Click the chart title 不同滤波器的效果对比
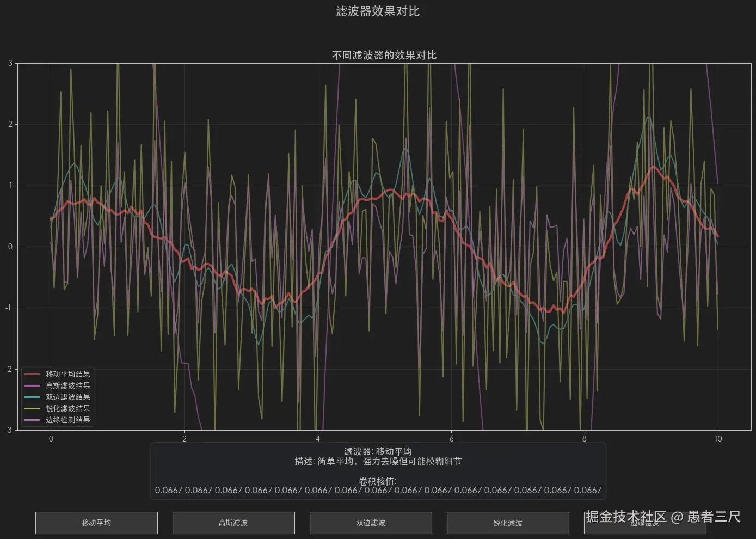 coord(384,55)
